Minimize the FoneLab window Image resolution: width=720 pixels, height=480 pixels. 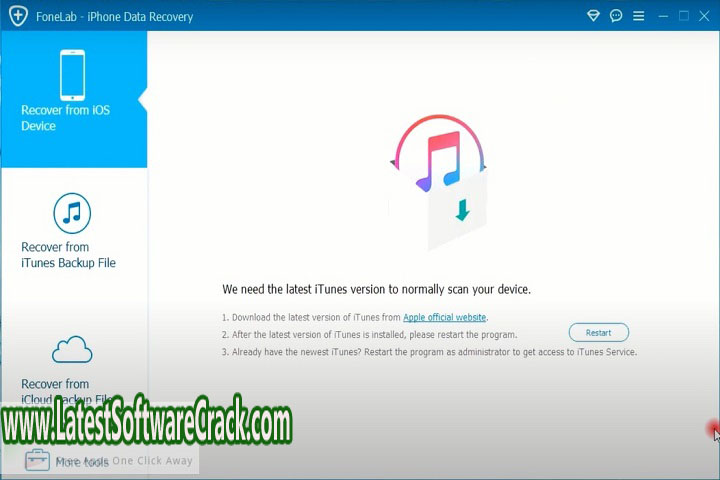[663, 16]
